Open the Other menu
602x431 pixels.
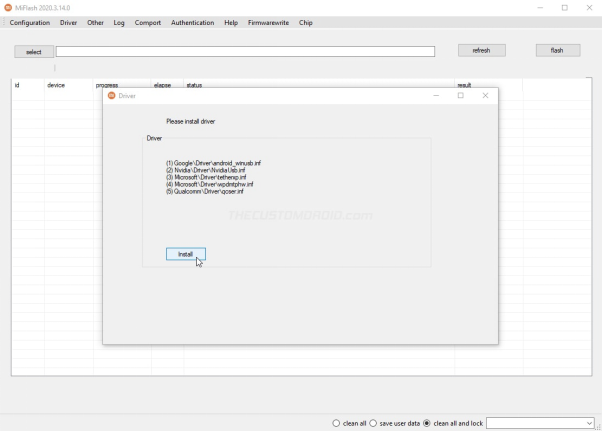(x=95, y=23)
